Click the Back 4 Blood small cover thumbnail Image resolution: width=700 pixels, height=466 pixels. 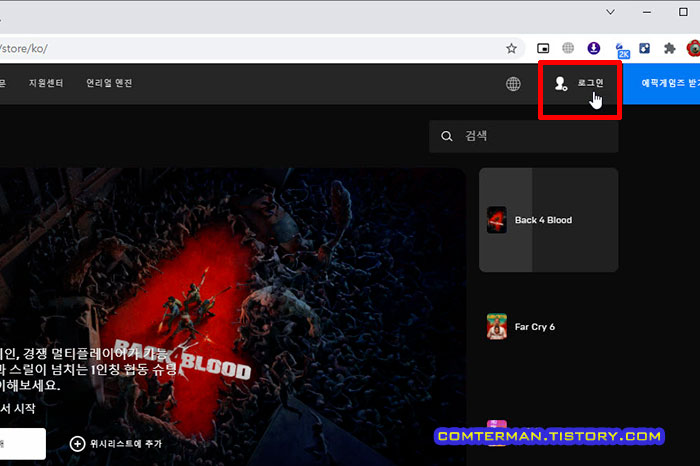(496, 220)
